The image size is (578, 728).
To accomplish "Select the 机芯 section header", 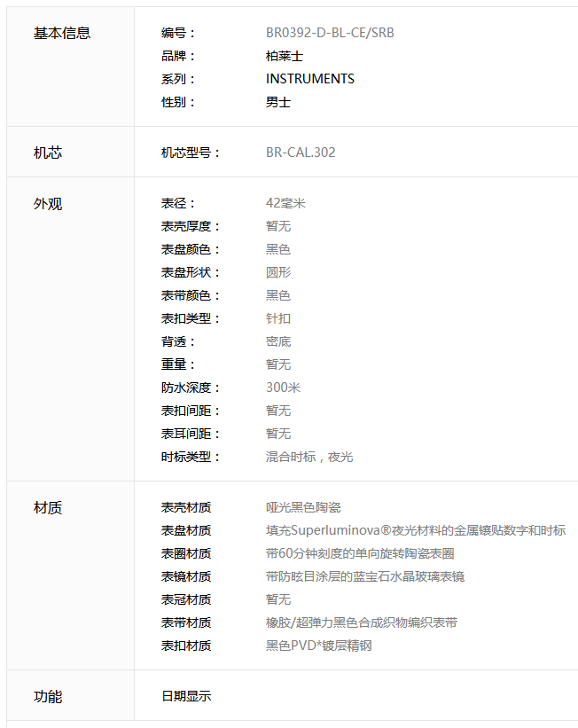I will 48,153.
